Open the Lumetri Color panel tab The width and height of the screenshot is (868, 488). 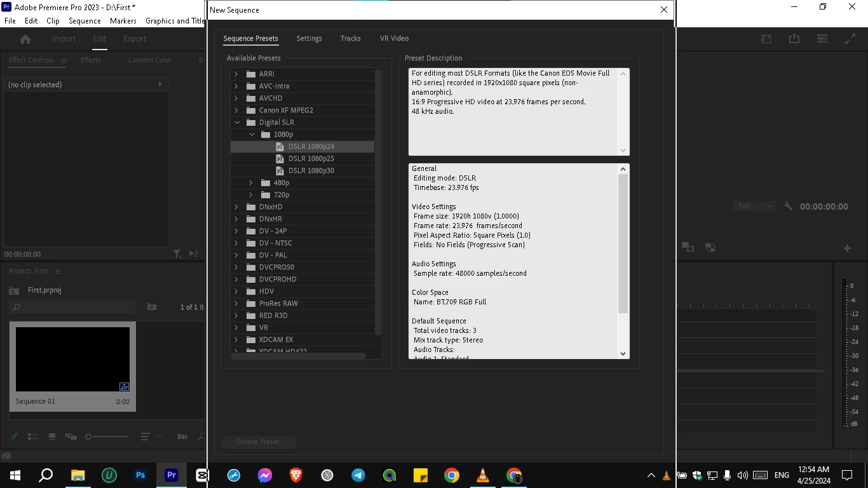pyautogui.click(x=150, y=60)
